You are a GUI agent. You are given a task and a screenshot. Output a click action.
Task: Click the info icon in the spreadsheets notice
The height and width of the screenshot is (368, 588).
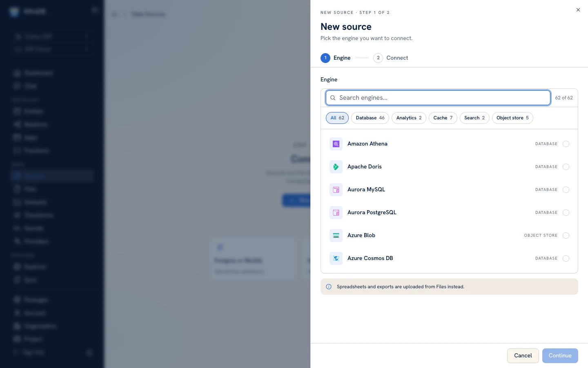click(329, 287)
